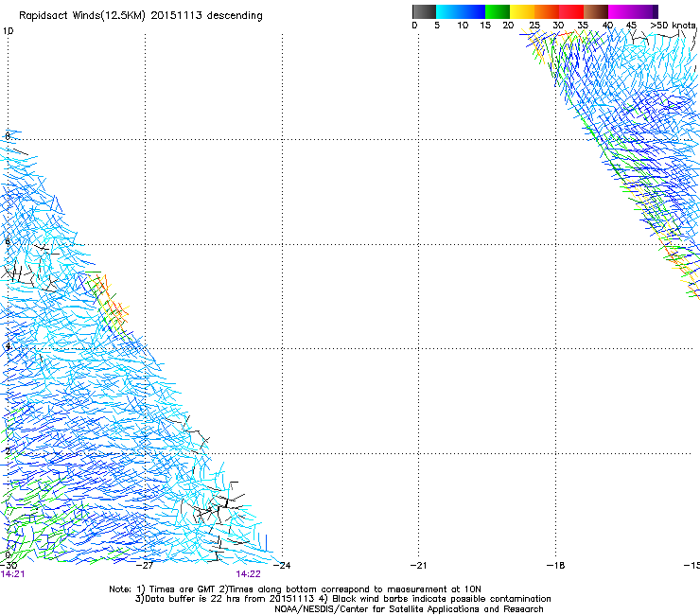Screen dimensions: 700x615
Task: Click the legend label '25'
Action: coord(534,26)
